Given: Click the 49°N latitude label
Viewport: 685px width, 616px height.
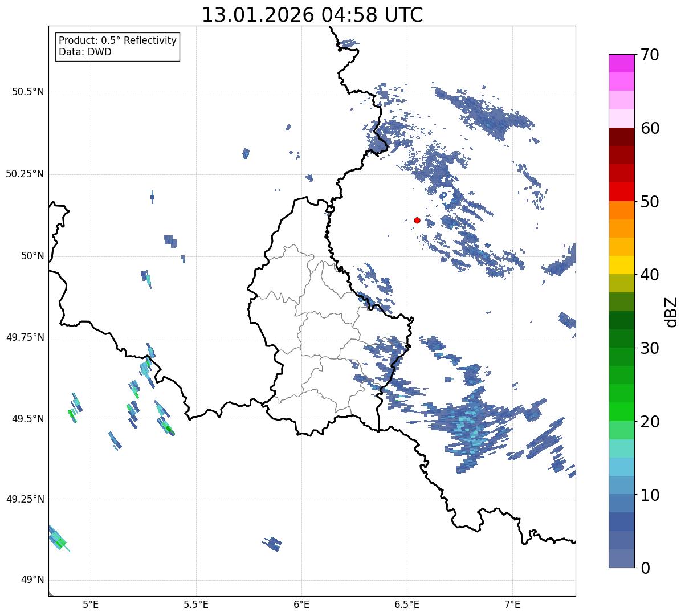Looking at the screenshot, I should [32, 580].
